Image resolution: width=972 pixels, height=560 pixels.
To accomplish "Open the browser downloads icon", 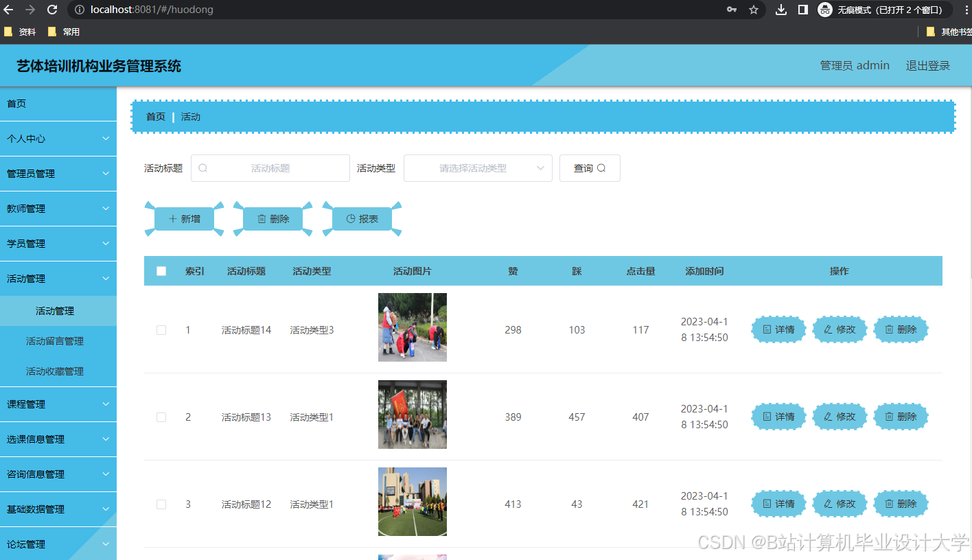I will tap(780, 10).
